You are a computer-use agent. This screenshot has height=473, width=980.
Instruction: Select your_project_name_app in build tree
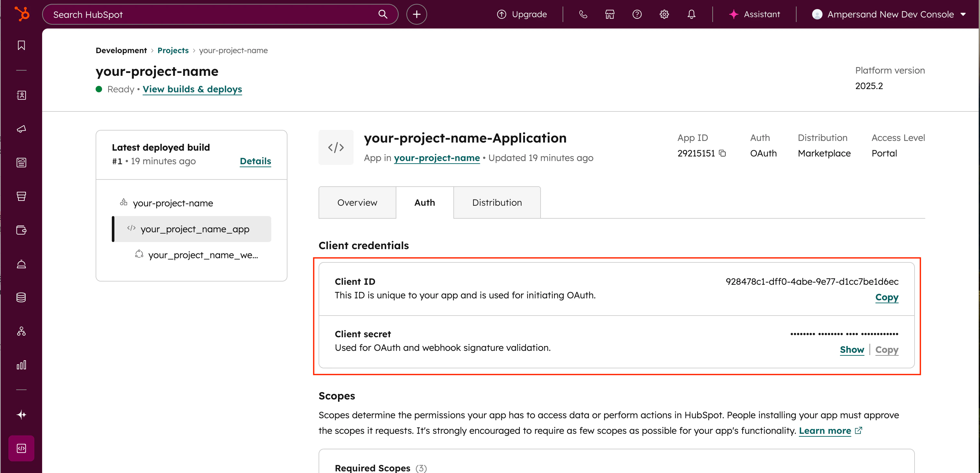194,229
